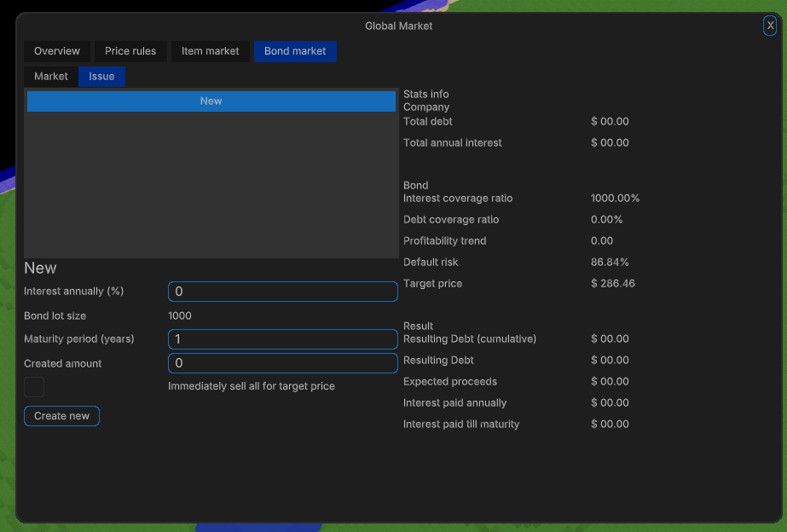Click the Created amount input box
787x532 pixels.
click(x=282, y=363)
